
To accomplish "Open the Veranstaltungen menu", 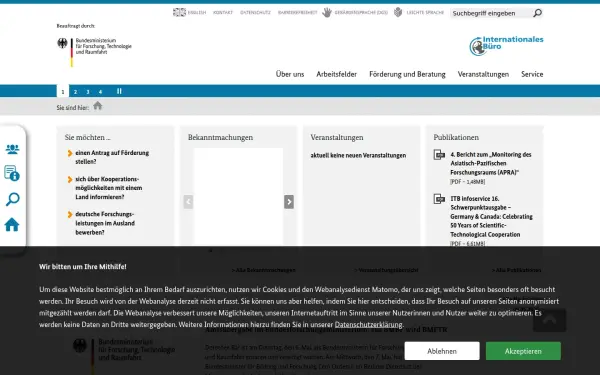I will coord(483,74).
